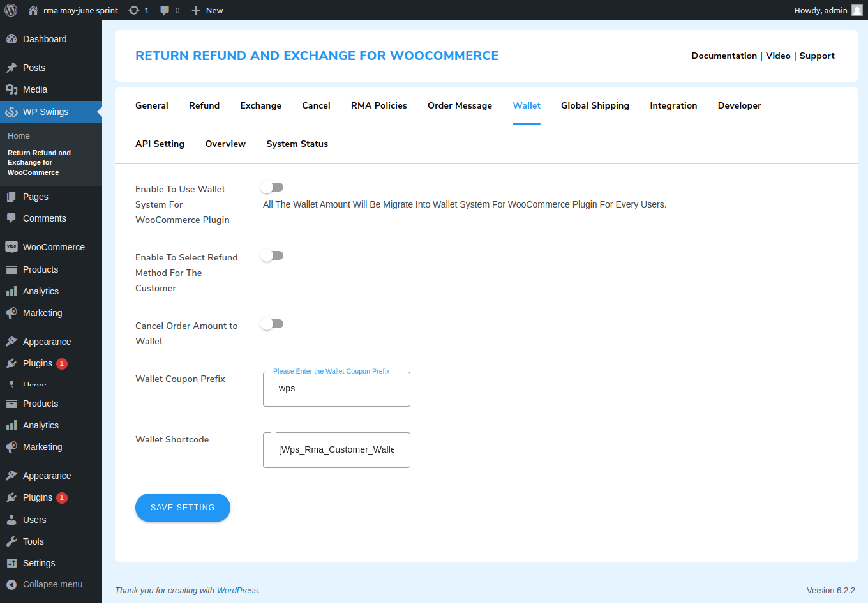Open the WordPress logo menu
868x604 pixels.
[11, 10]
